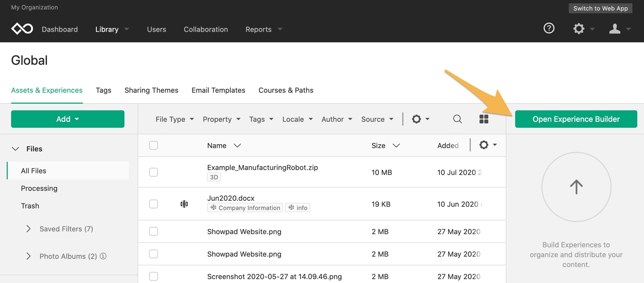Open the help question mark icon
Viewport: 644px width, 283px height.
[549, 28]
